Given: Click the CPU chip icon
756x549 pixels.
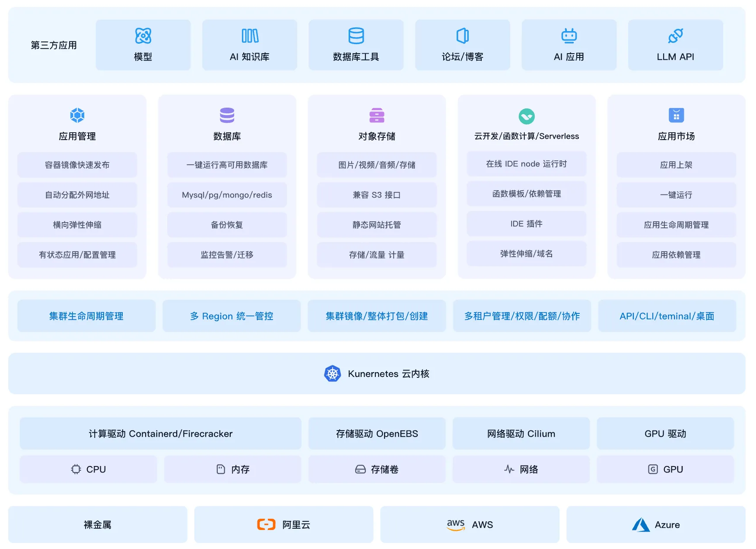Looking at the screenshot, I should coord(76,469).
